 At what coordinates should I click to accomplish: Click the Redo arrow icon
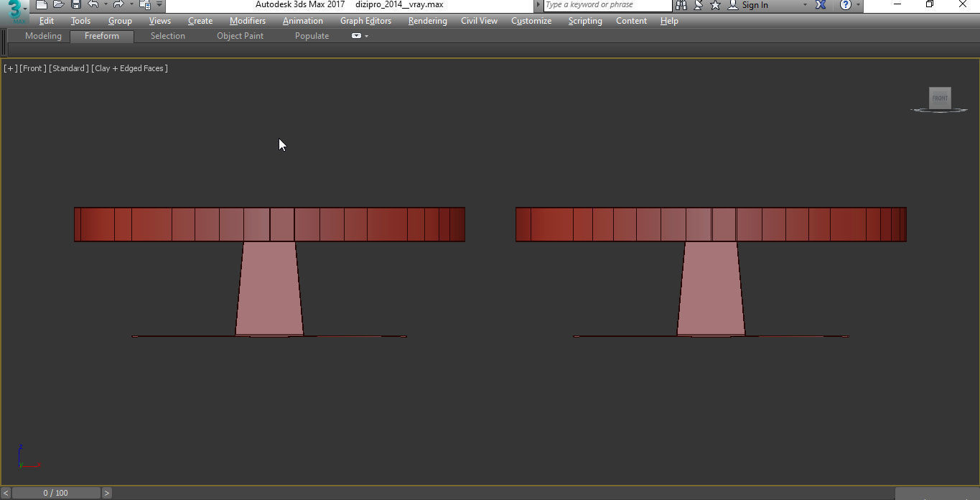pyautogui.click(x=119, y=5)
